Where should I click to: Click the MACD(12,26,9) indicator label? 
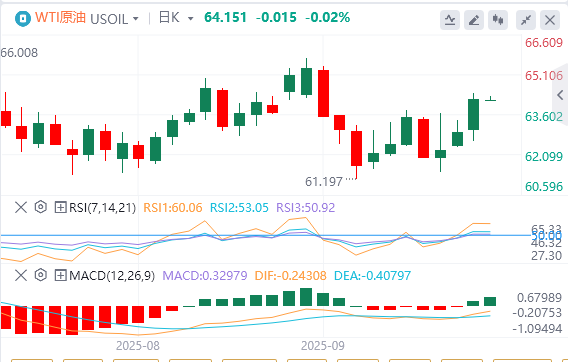112,275
